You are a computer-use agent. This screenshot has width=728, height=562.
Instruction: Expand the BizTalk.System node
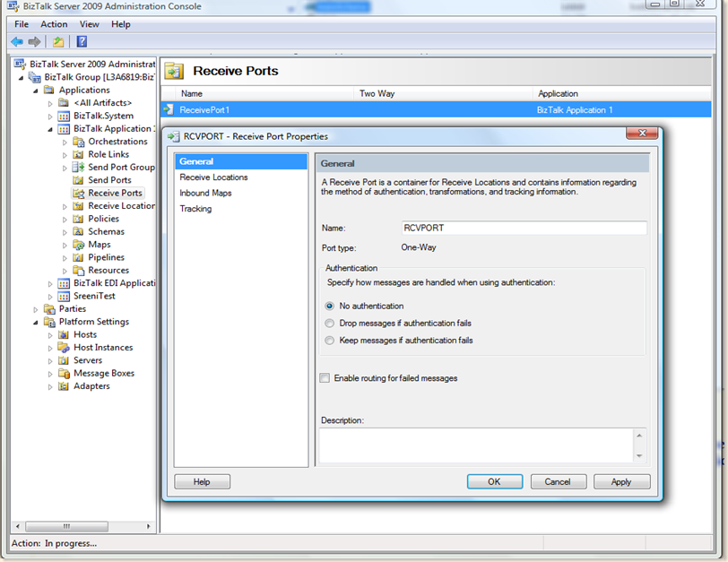pos(50,117)
